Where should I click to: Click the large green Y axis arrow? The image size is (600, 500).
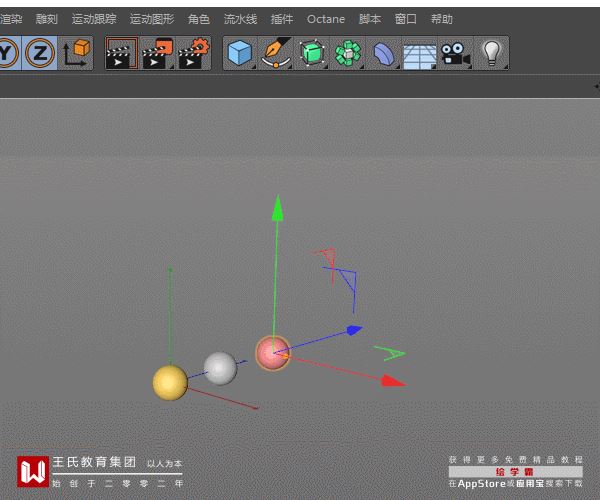pos(278,208)
